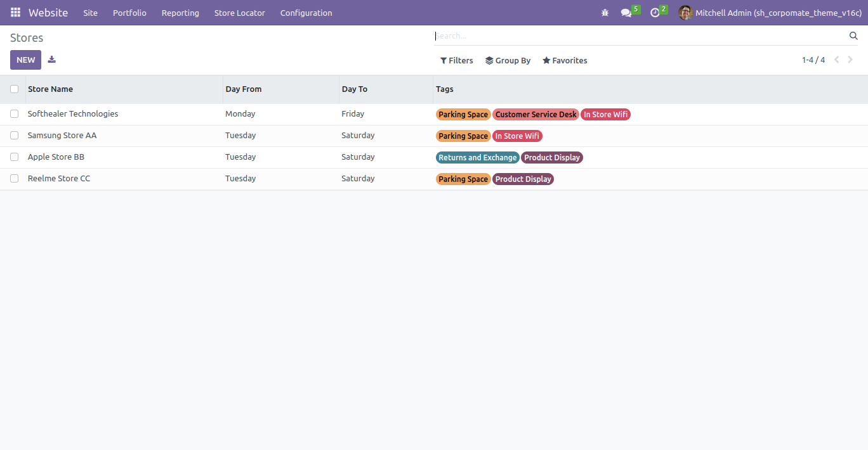This screenshot has width=868, height=450.
Task: Tick the checkbox for Samsung Store AA
Action: coord(14,136)
